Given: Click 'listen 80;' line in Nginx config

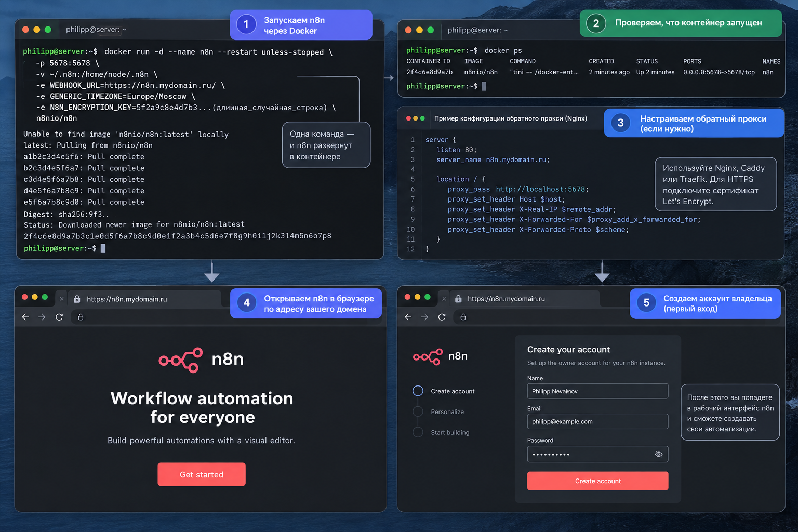Looking at the screenshot, I should [x=457, y=150].
